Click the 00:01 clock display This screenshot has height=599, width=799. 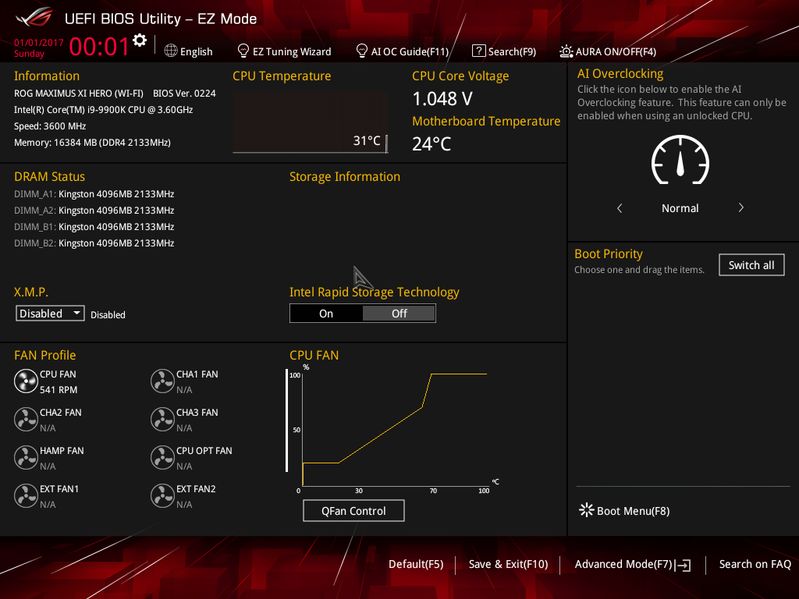point(99,46)
